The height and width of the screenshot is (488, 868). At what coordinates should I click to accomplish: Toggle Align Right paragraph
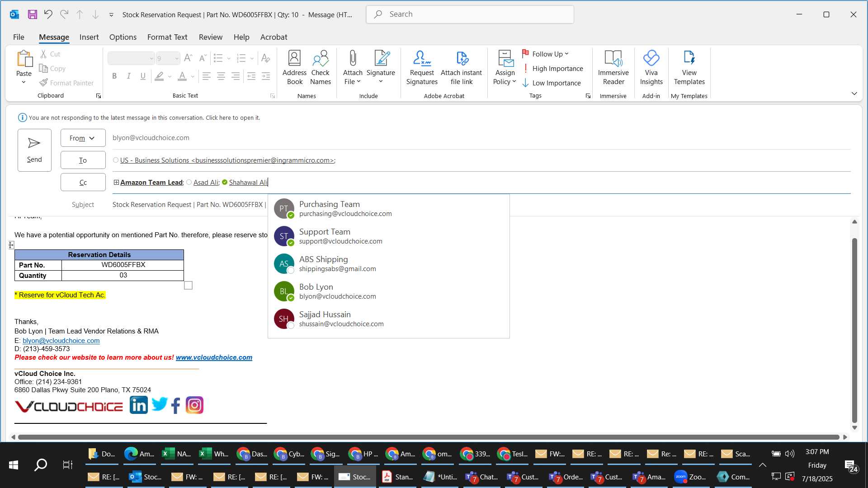[235, 76]
